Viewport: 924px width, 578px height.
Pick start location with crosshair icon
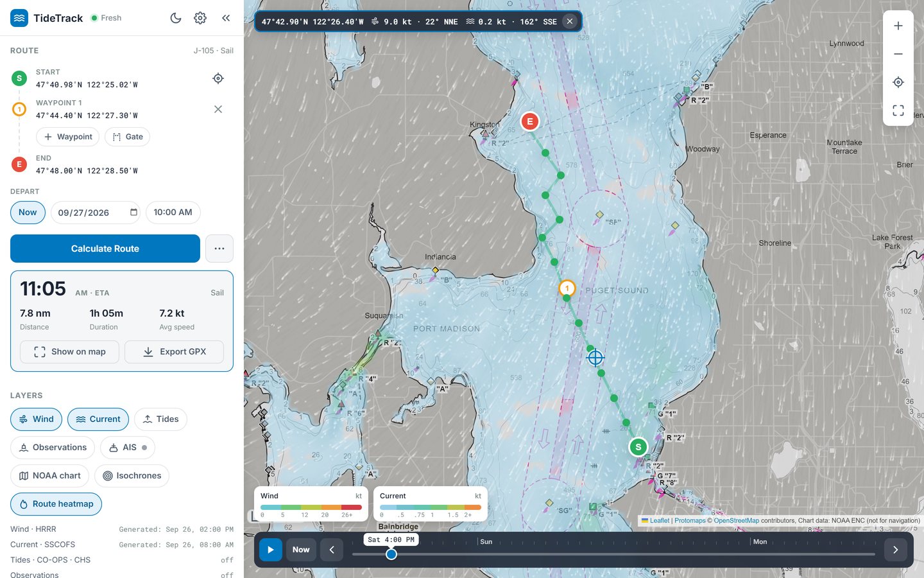[218, 78]
